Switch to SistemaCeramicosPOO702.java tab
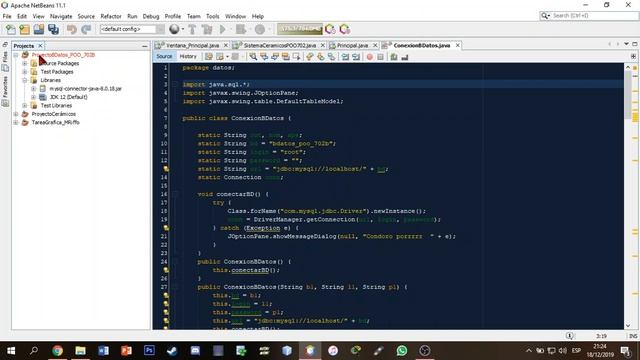640x360 pixels. (280, 45)
